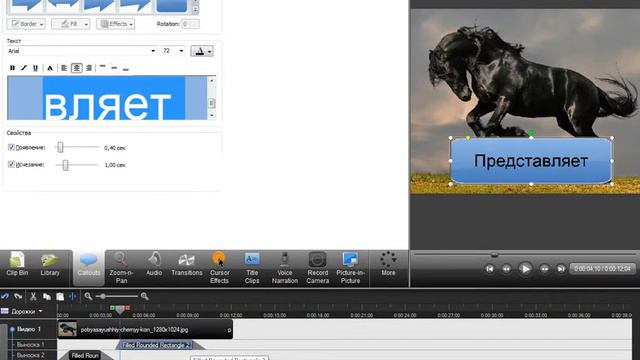Step backward in preview
The image size is (640, 360).
pyautogui.click(x=507, y=269)
